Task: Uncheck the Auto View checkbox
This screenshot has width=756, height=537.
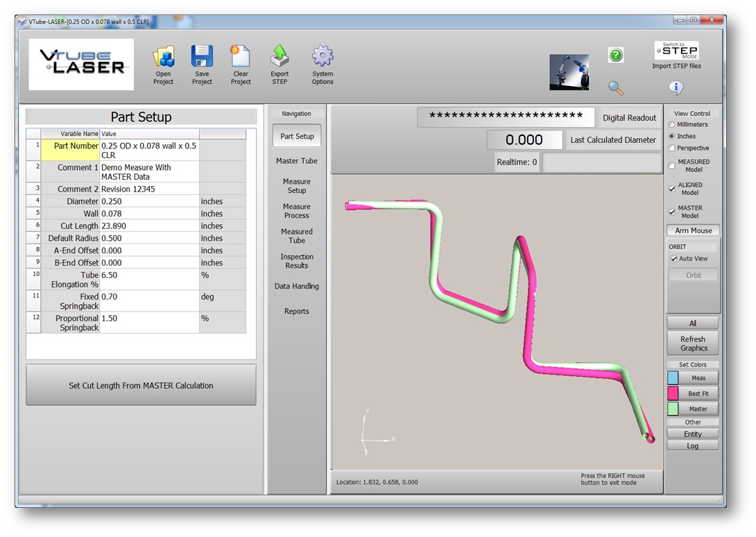Action: [x=673, y=259]
